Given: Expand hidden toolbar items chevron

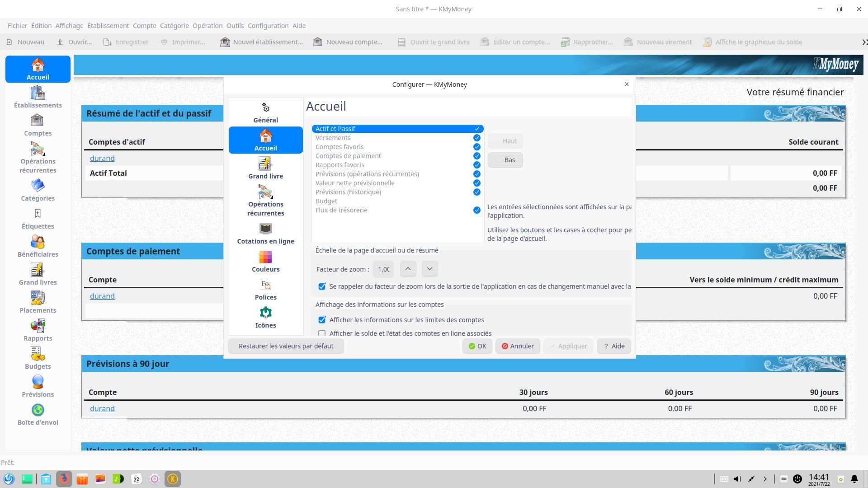Looking at the screenshot, I should click(x=864, y=42).
